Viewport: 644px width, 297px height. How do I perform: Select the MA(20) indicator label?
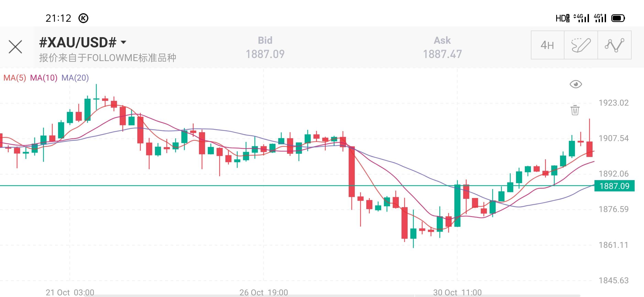pyautogui.click(x=75, y=78)
